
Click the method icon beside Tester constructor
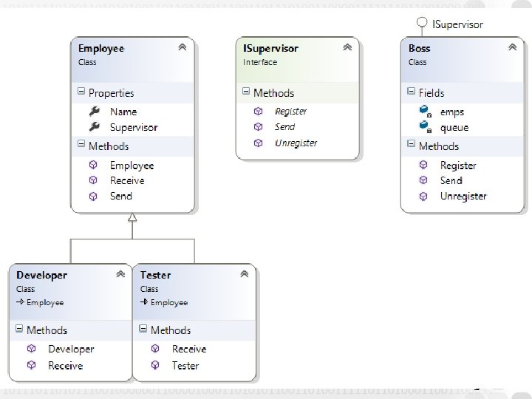click(x=155, y=365)
